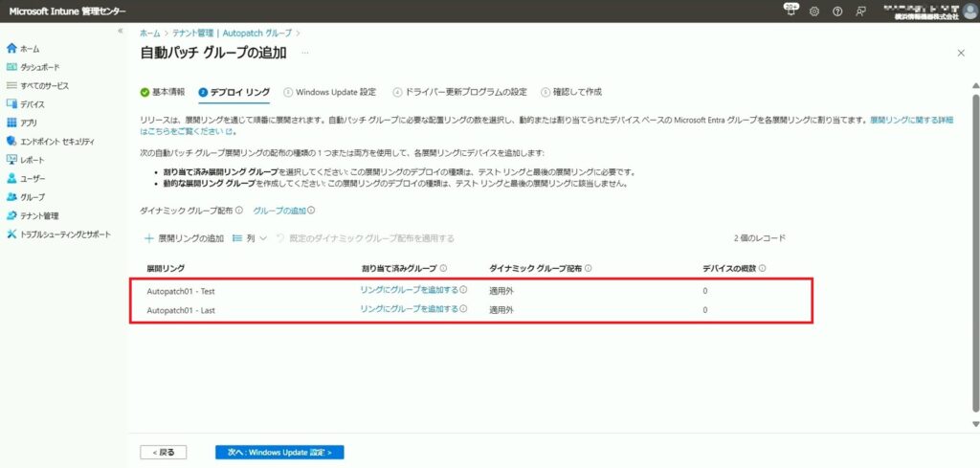Click add group link for Autopatch01 - Test

(409, 289)
